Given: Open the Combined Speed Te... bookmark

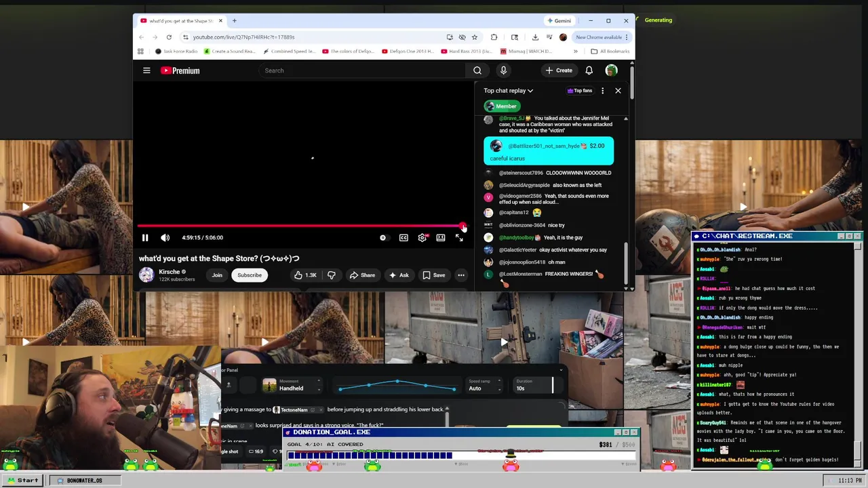Looking at the screenshot, I should [x=289, y=52].
